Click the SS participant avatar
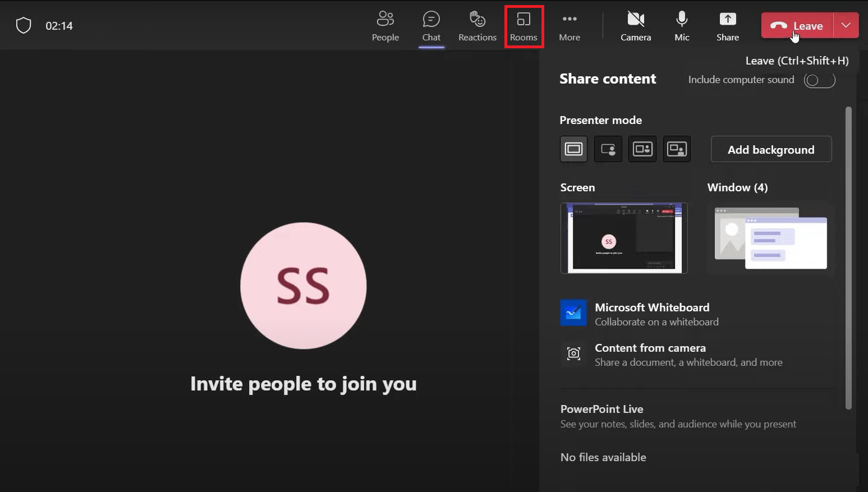 pyautogui.click(x=304, y=286)
